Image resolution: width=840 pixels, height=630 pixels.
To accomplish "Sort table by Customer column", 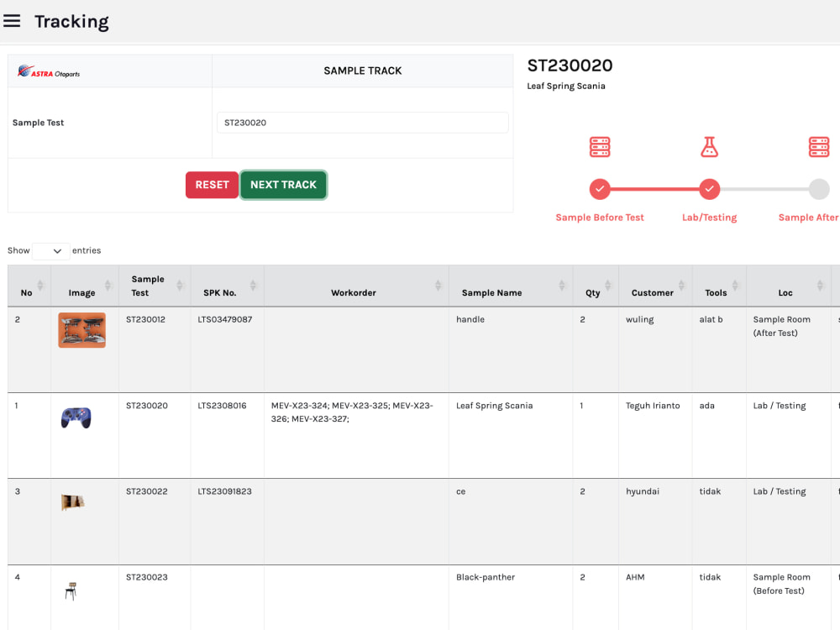I will 681,286.
